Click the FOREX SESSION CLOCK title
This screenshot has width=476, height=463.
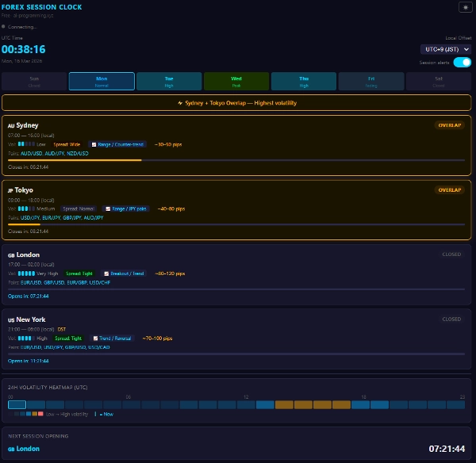tap(41, 7)
